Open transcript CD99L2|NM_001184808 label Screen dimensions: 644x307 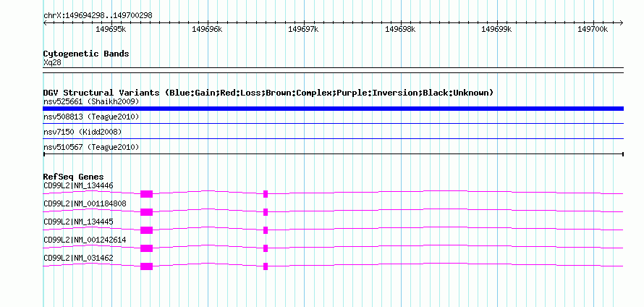(x=85, y=204)
